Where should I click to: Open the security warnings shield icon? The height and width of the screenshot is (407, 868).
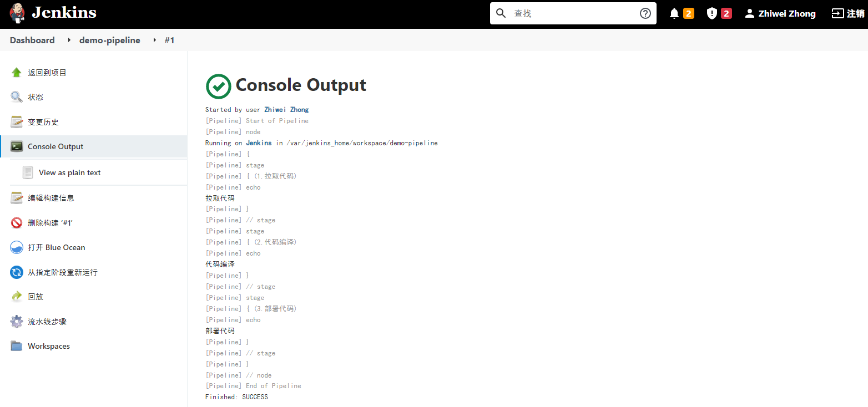pyautogui.click(x=712, y=13)
